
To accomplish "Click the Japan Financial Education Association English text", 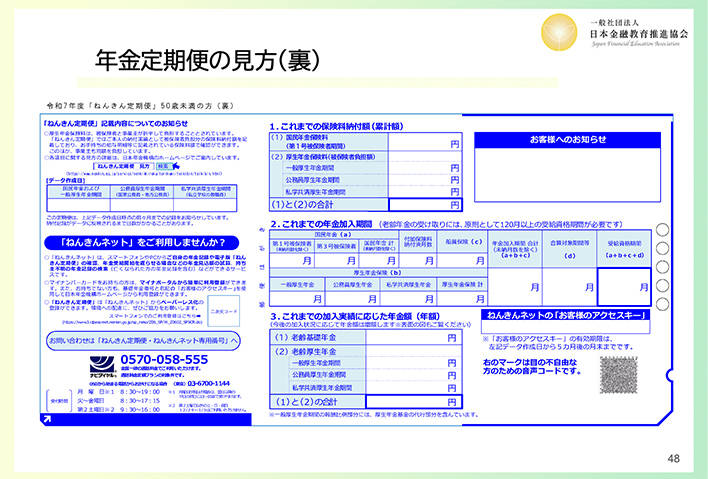I will tap(635, 44).
